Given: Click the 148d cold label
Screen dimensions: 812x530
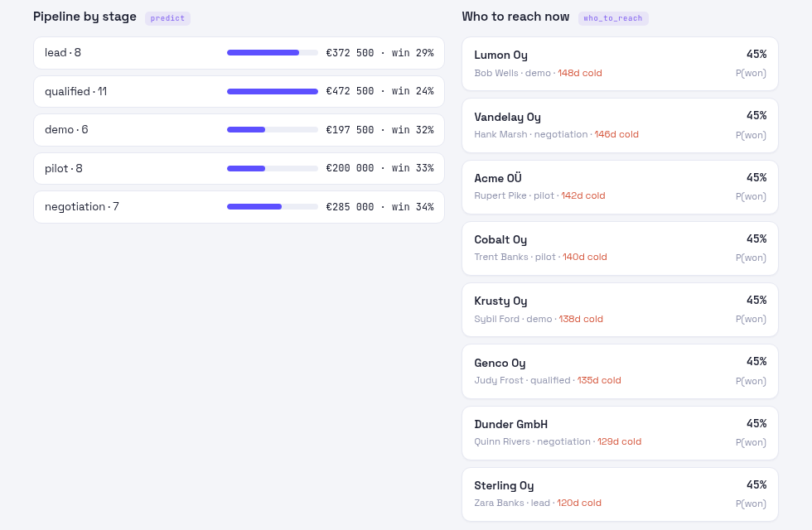Looking at the screenshot, I should tap(579, 73).
